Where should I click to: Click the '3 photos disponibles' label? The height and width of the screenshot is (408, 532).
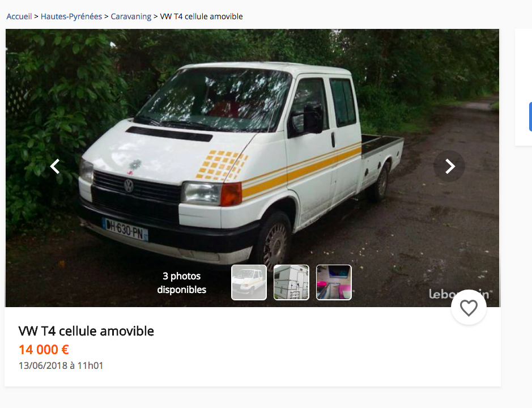click(x=181, y=283)
